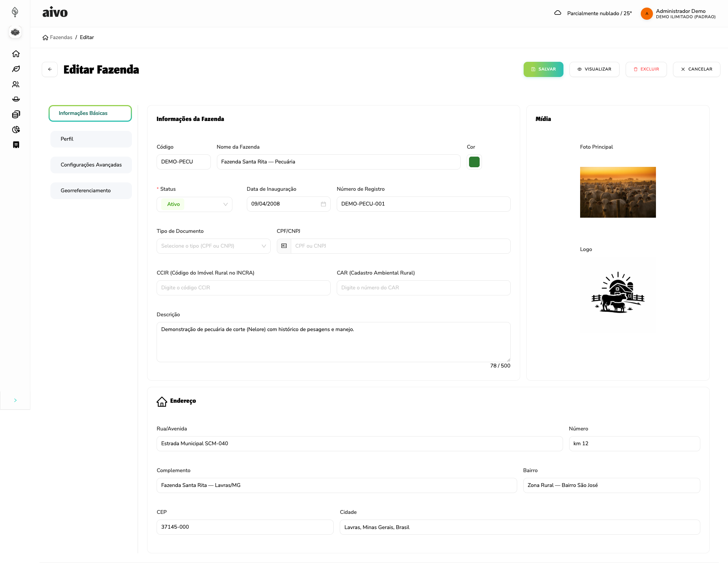Open the farm avatar icon in sidebar
Screen dimensions: 728x581
tap(15, 32)
